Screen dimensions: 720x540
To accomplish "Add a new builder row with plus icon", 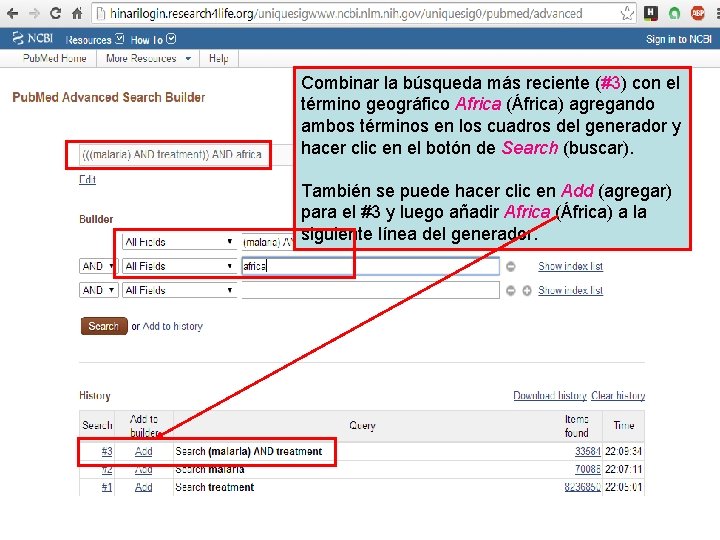I will click(x=527, y=291).
